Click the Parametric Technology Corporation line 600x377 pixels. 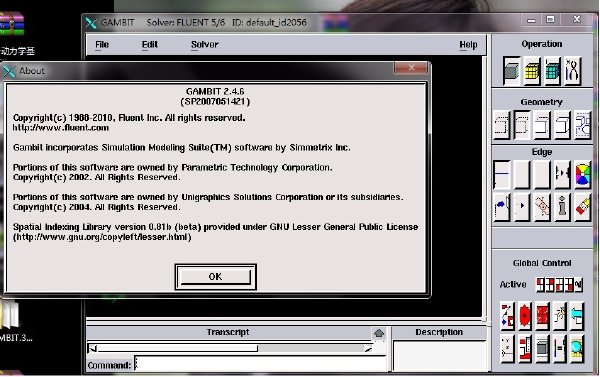click(x=173, y=168)
